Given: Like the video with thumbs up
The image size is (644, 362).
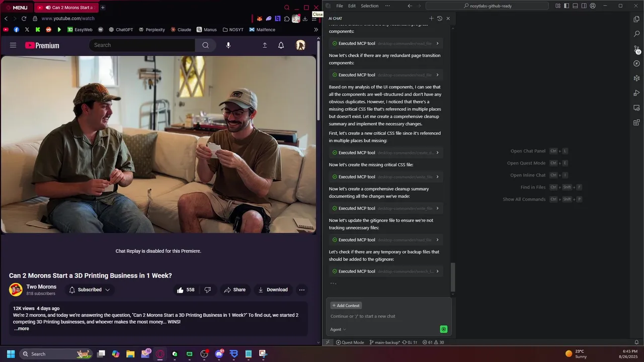Looking at the screenshot, I should 185,290.
